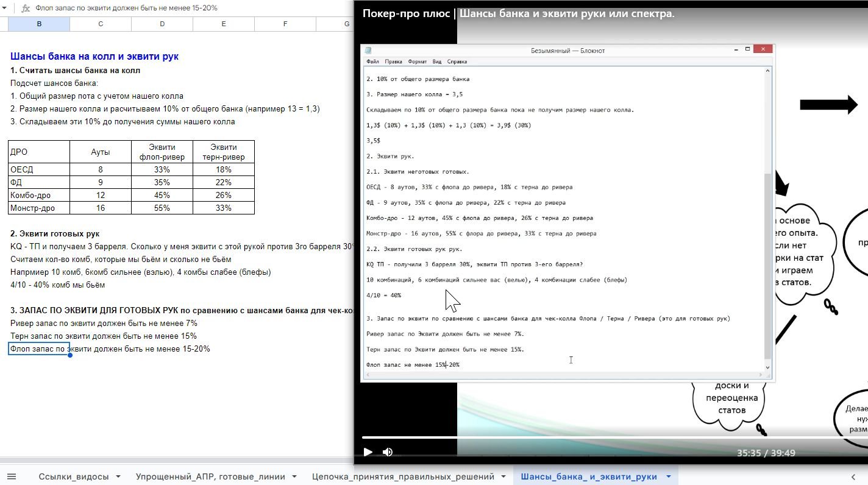Select the "Монстр-дро" cell

point(39,208)
